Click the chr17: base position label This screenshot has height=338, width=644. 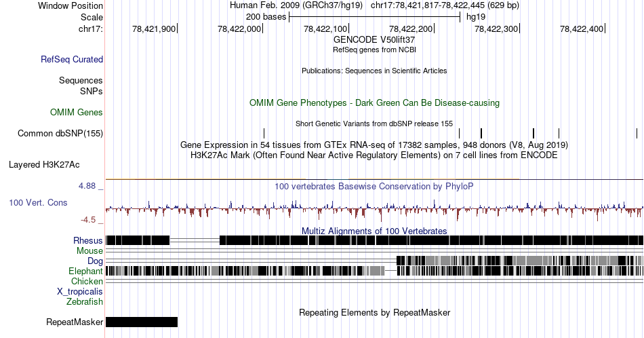(91, 29)
